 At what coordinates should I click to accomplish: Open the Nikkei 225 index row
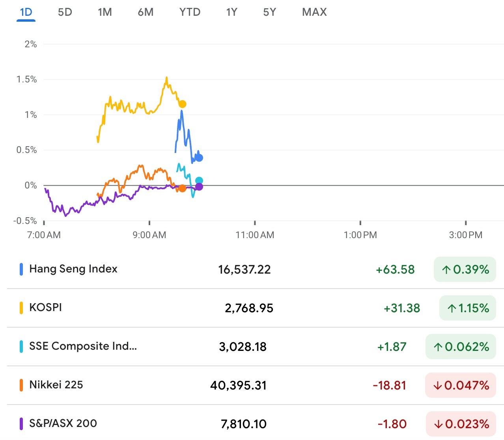(x=256, y=385)
